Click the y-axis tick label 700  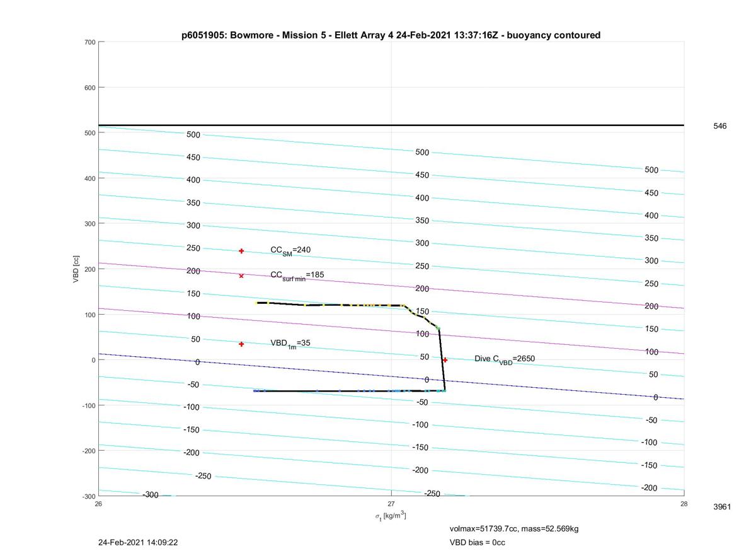[x=89, y=42]
